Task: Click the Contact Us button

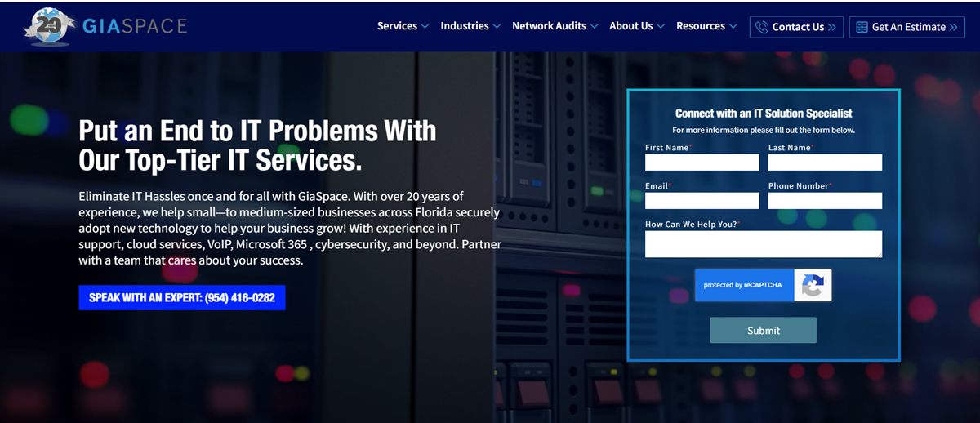Action: click(x=796, y=27)
